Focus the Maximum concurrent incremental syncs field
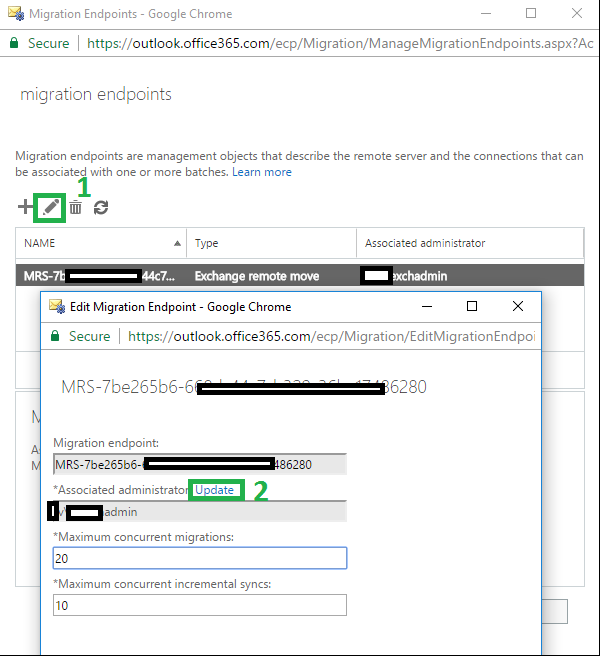The height and width of the screenshot is (656, 600). click(200, 605)
